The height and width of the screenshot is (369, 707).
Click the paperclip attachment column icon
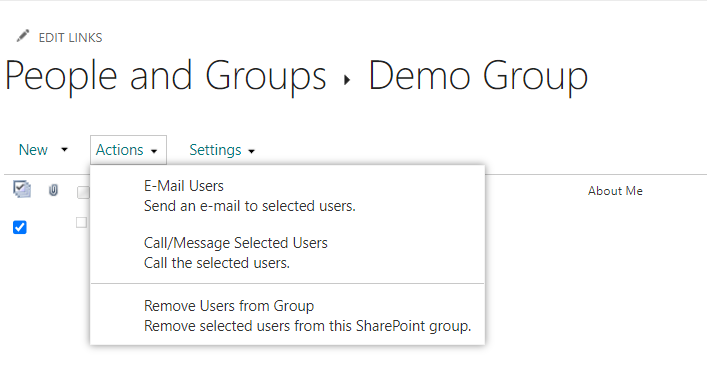(53, 190)
